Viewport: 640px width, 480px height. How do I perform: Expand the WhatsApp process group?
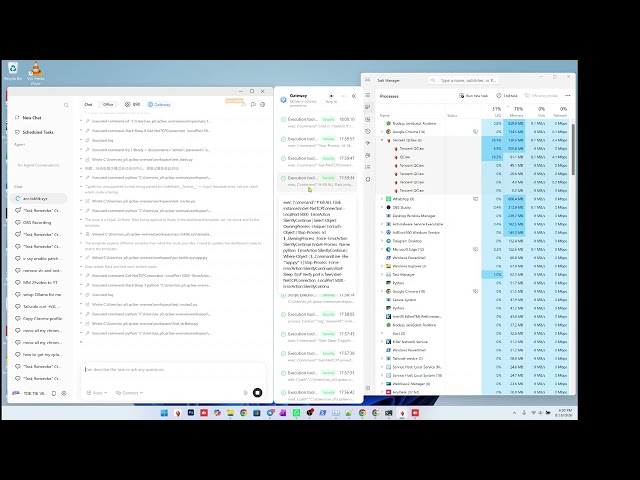(382, 199)
